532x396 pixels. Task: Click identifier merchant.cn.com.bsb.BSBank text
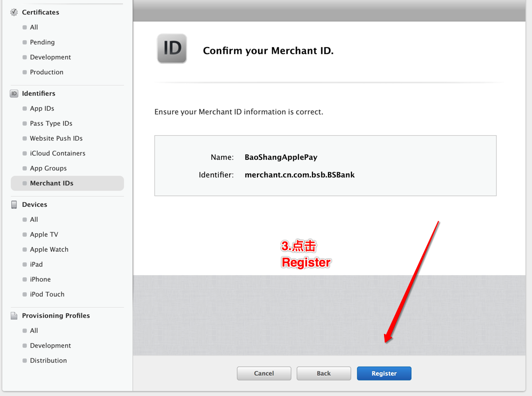pos(300,175)
